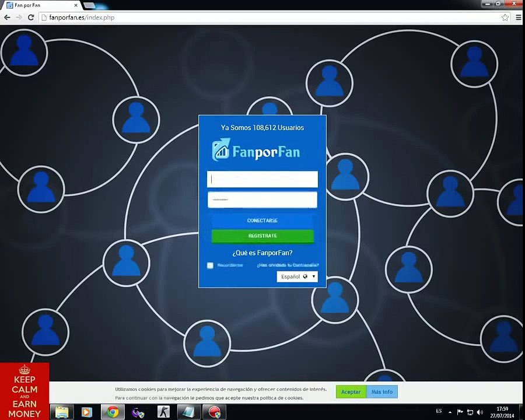
Task: Click the Más info cookie button
Action: click(382, 392)
